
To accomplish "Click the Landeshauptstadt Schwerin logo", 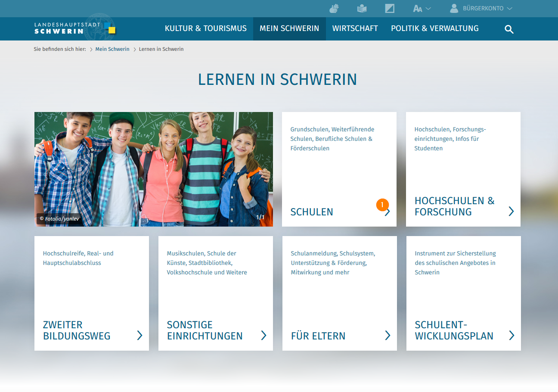I will [75, 28].
